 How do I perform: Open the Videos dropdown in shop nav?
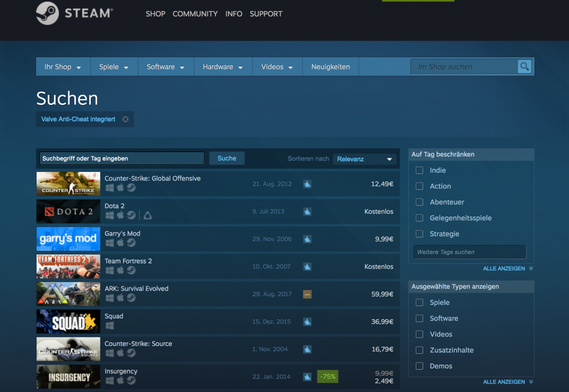click(x=277, y=67)
